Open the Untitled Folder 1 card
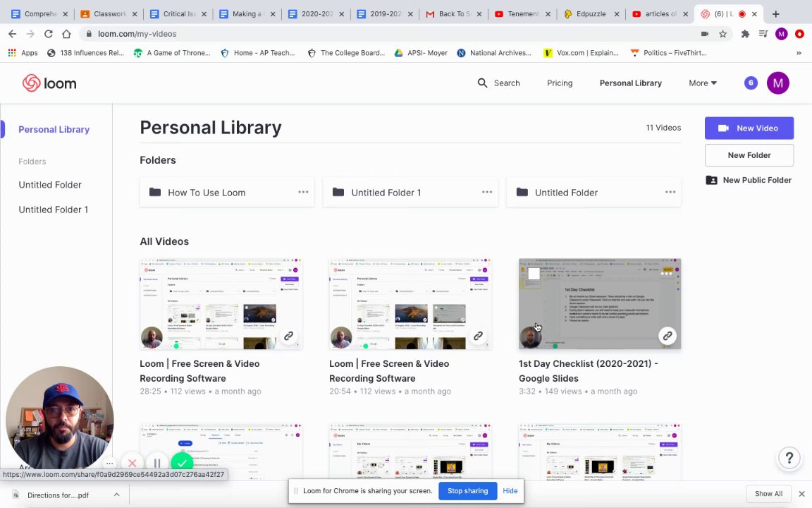The width and height of the screenshot is (812, 508). tap(410, 193)
